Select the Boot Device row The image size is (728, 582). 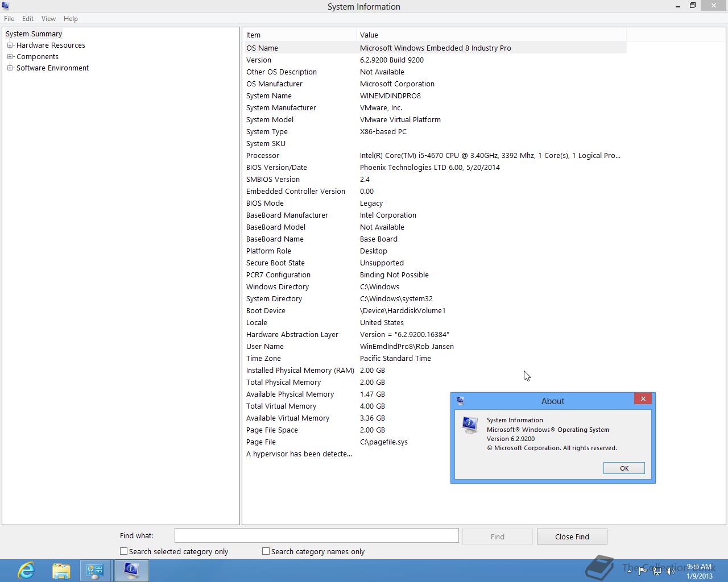[x=435, y=310]
